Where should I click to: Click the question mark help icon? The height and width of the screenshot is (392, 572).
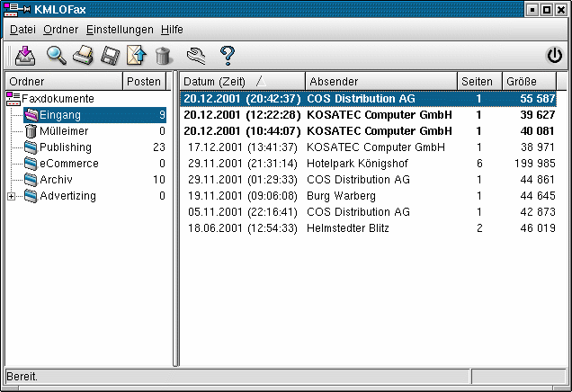pyautogui.click(x=228, y=56)
